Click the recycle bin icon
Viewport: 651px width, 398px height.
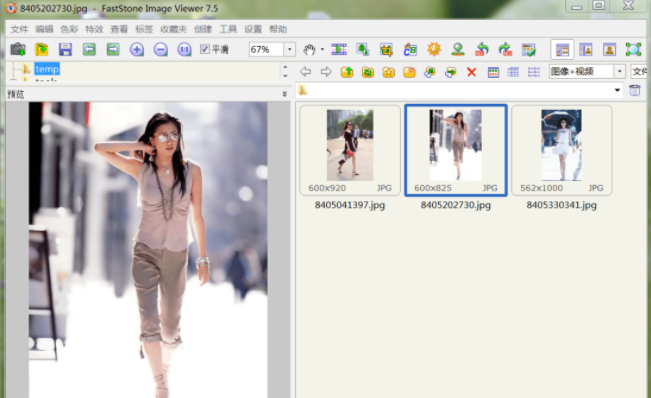(x=635, y=90)
